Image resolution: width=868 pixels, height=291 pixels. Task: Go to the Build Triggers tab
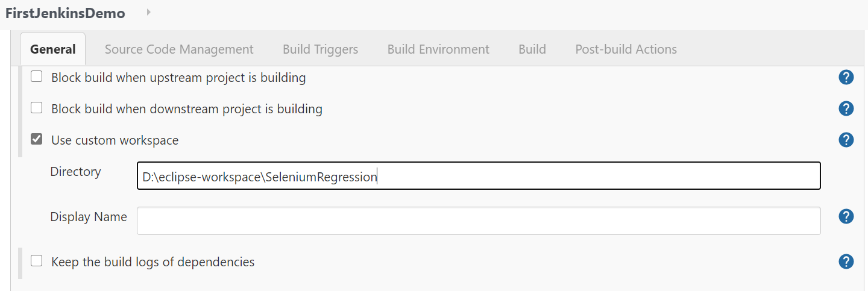(x=320, y=49)
